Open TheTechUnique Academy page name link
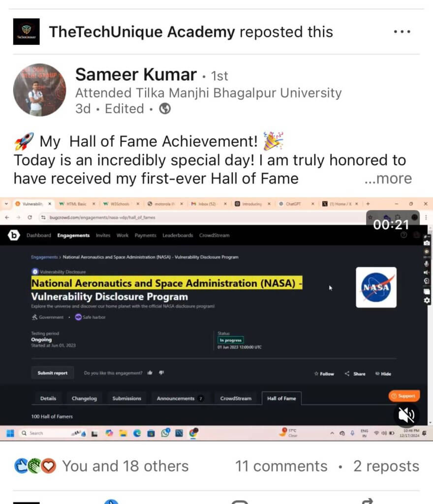Viewport: 433px width, 504px height. pyautogui.click(x=142, y=32)
